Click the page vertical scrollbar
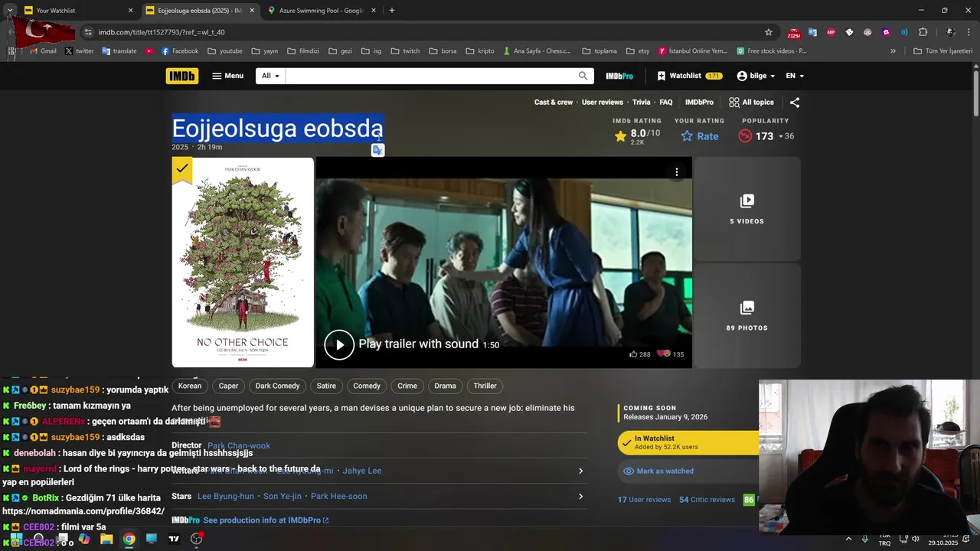Viewport: 980px width, 551px height. 976,93
